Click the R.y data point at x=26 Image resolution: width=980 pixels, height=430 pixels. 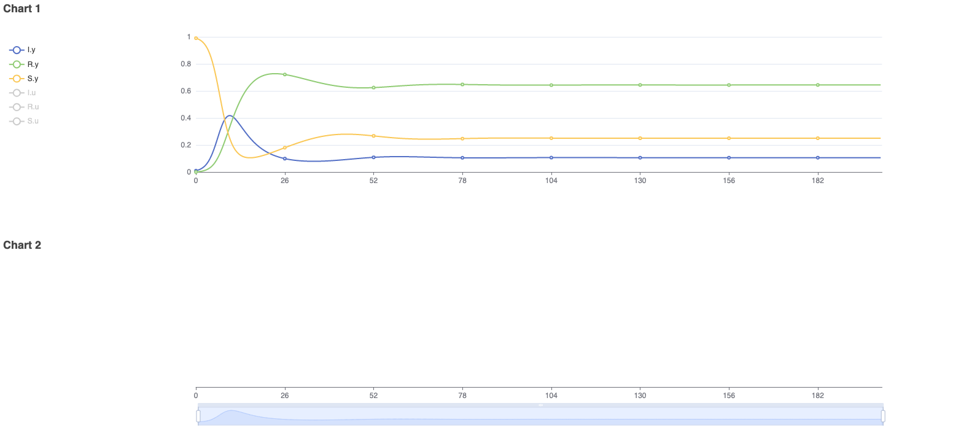[x=285, y=74]
